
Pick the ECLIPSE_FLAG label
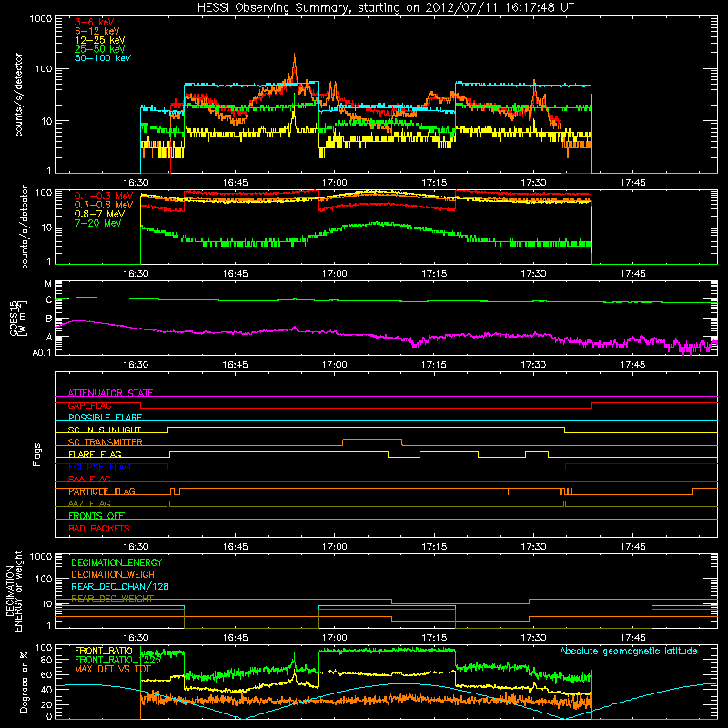pyautogui.click(x=99, y=467)
